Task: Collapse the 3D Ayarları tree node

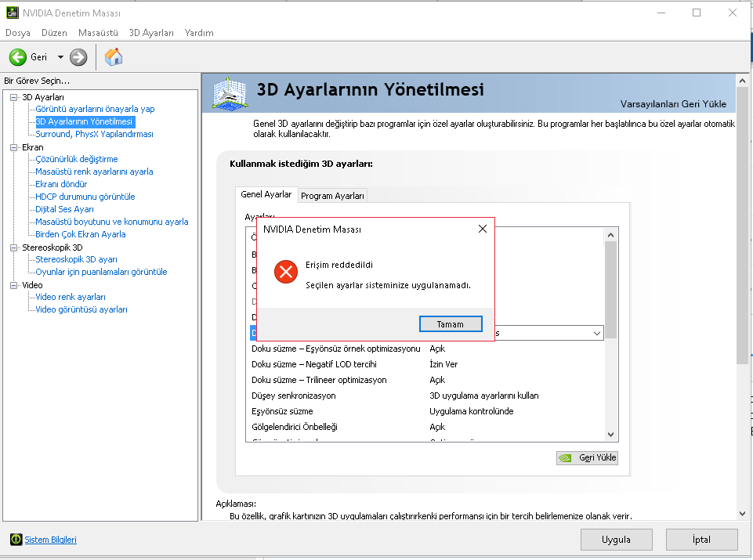Action: tap(14, 97)
